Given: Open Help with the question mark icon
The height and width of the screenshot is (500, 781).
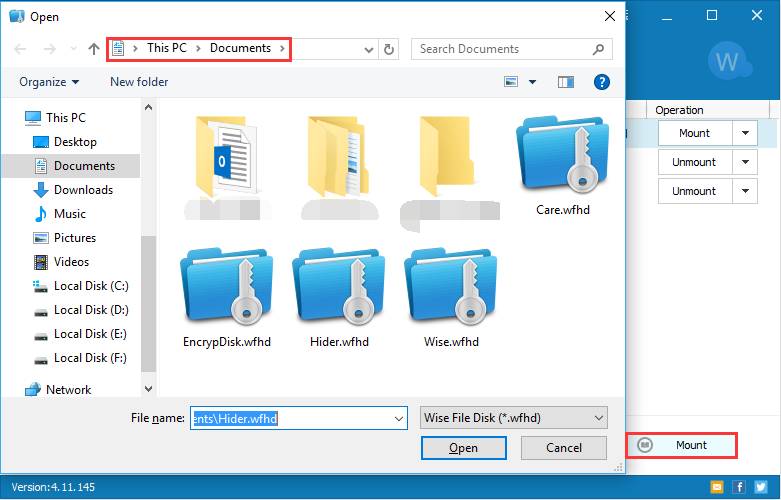Looking at the screenshot, I should point(602,82).
